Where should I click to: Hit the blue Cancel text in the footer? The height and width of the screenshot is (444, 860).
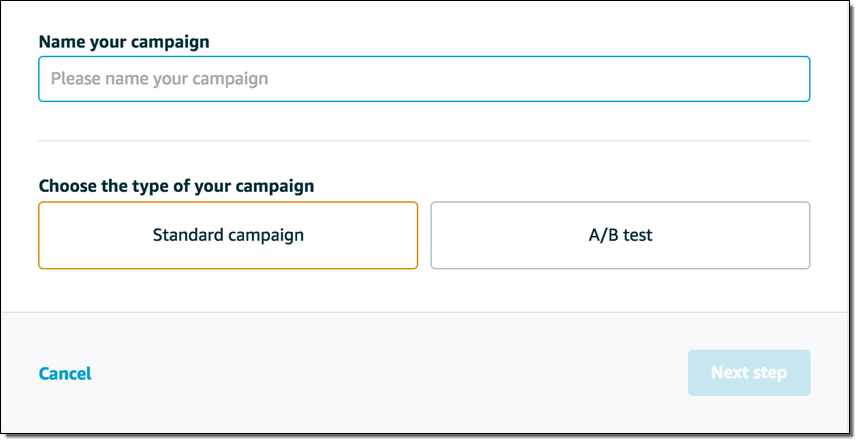(x=65, y=374)
